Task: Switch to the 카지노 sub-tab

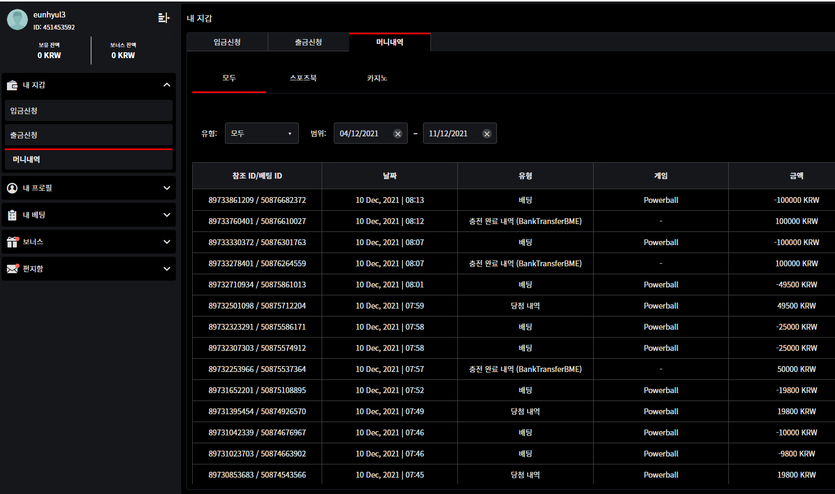Action: tap(376, 78)
